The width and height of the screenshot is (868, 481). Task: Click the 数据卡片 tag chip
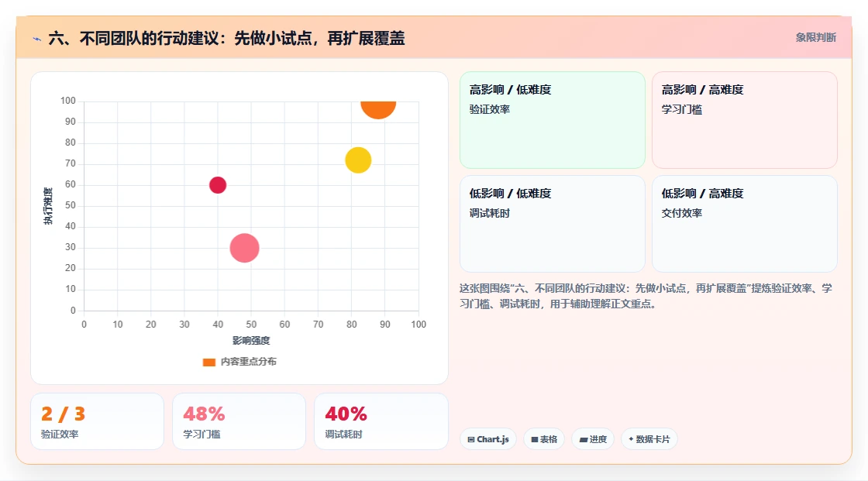649,439
